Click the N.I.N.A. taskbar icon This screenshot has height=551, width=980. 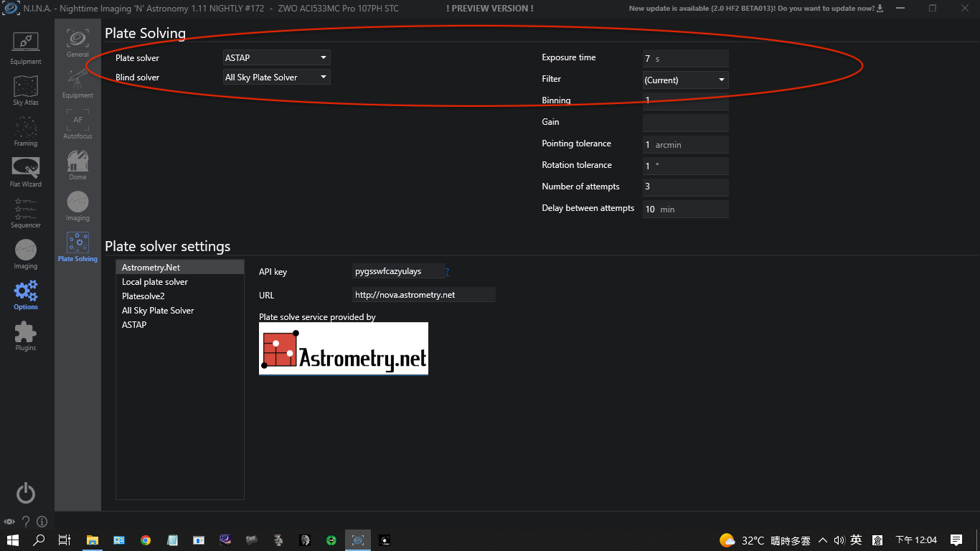click(358, 540)
